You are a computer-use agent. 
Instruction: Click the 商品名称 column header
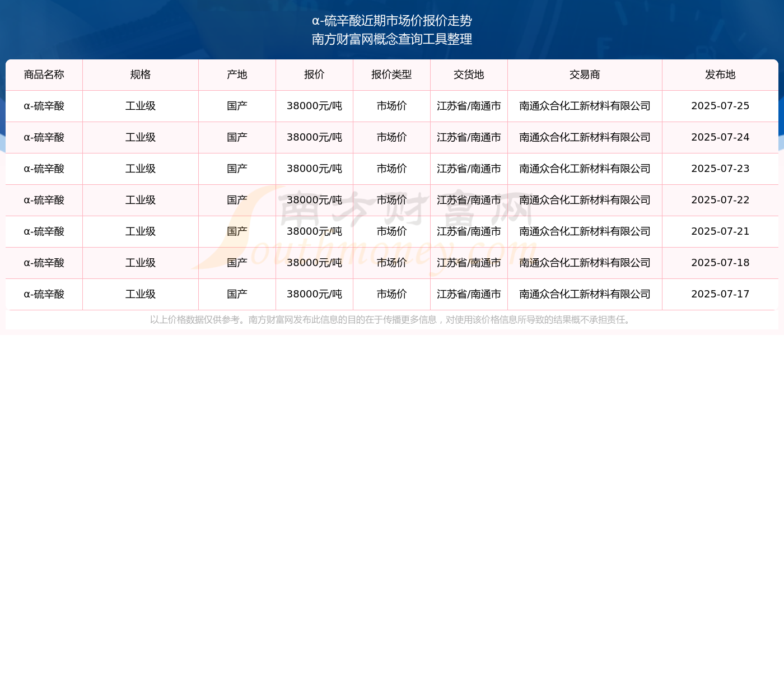tap(44, 75)
